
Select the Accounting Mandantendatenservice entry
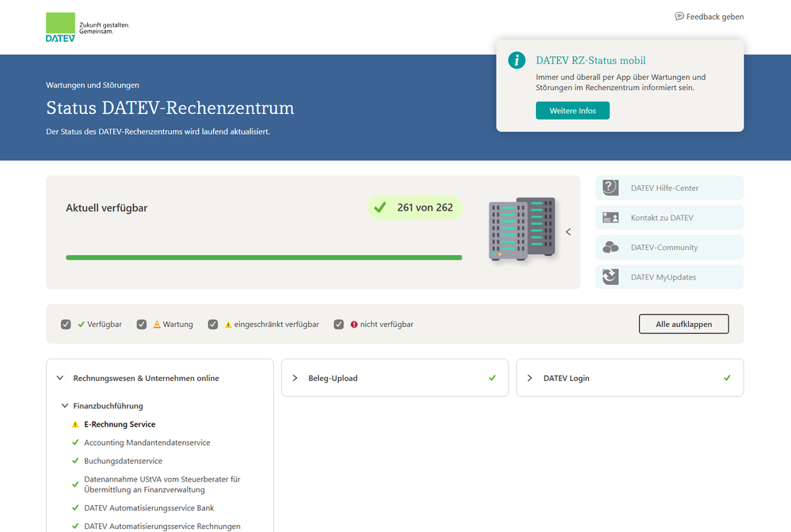point(146,443)
